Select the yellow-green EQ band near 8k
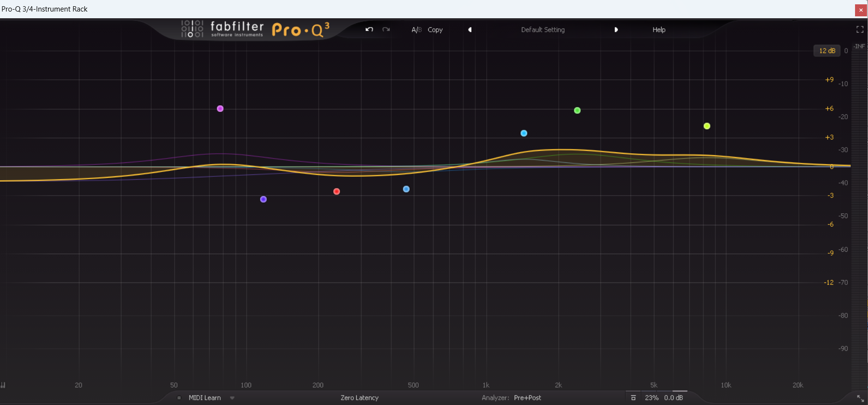Viewport: 868px width, 405px height. tap(707, 126)
